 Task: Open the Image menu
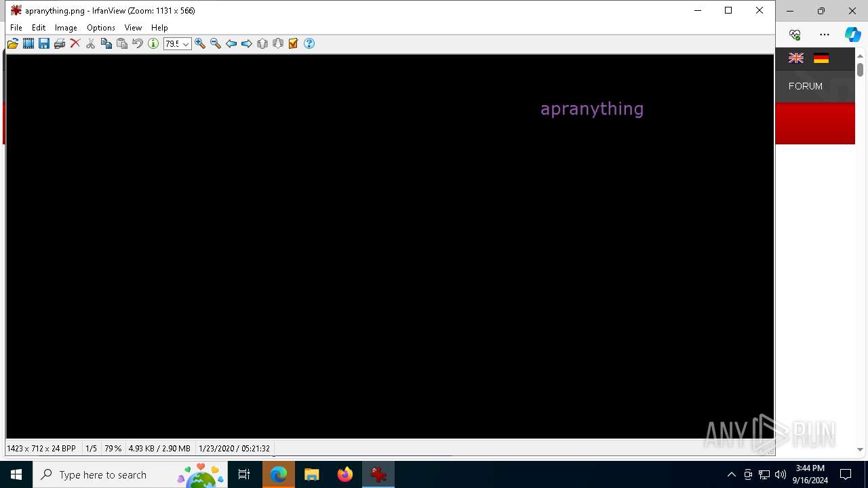tap(66, 28)
